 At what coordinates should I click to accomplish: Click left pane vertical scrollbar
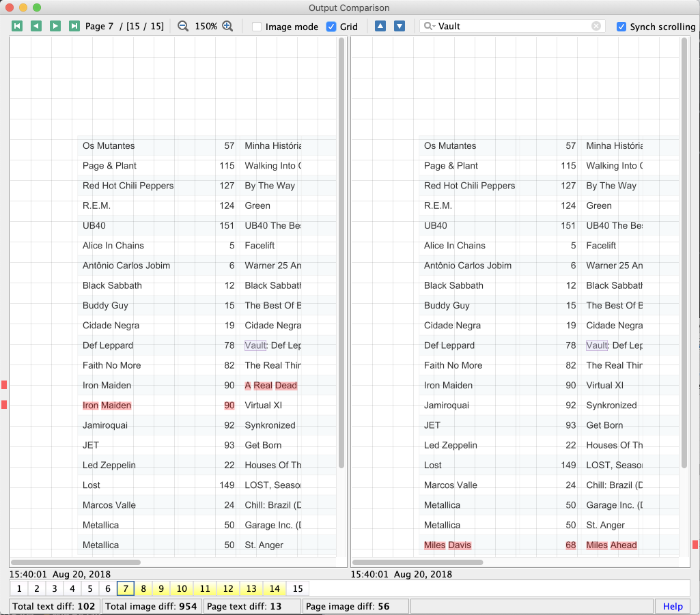point(341,253)
